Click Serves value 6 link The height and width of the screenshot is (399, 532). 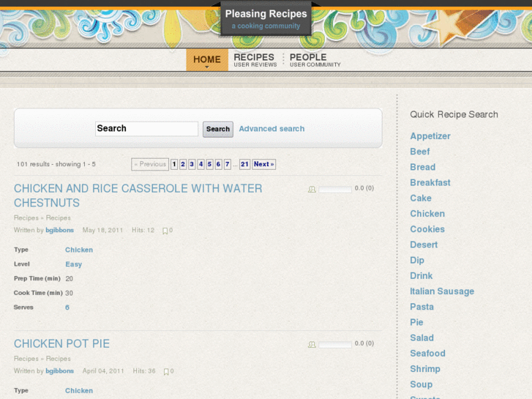[67, 307]
